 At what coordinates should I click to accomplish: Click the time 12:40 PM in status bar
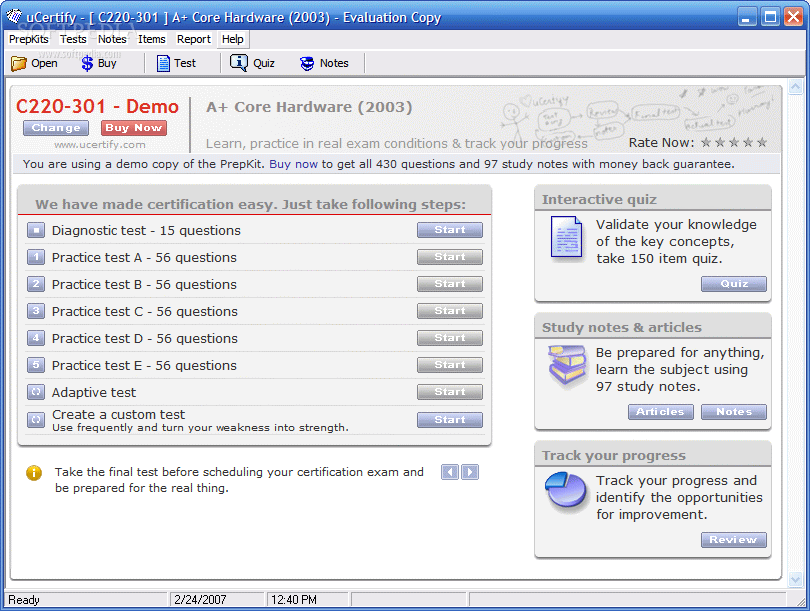click(x=294, y=600)
